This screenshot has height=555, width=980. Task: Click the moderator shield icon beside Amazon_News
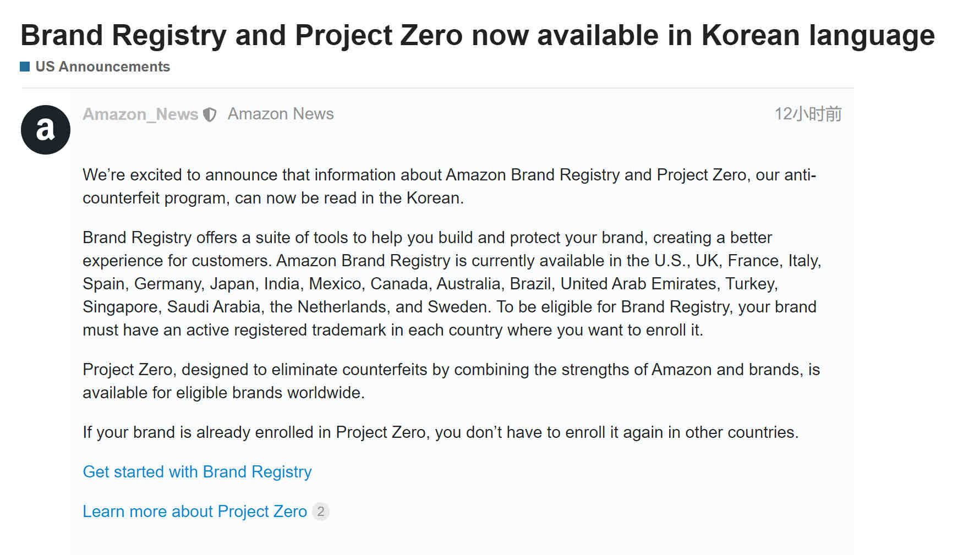(210, 114)
